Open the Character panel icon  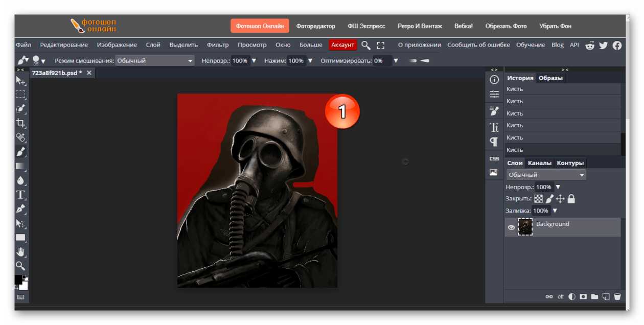494,127
